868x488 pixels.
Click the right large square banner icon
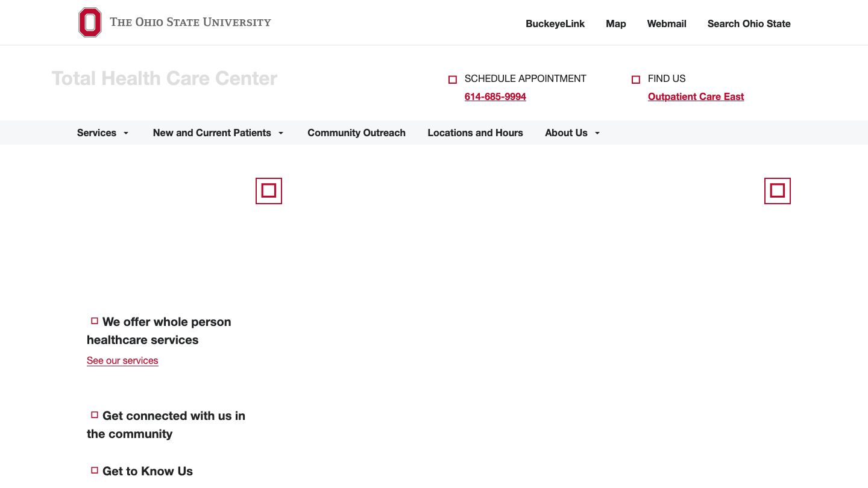[778, 191]
